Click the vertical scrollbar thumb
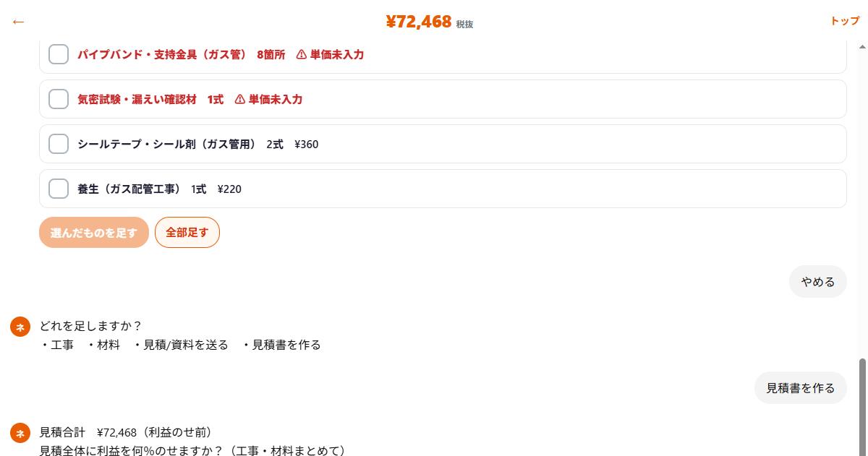 862,407
